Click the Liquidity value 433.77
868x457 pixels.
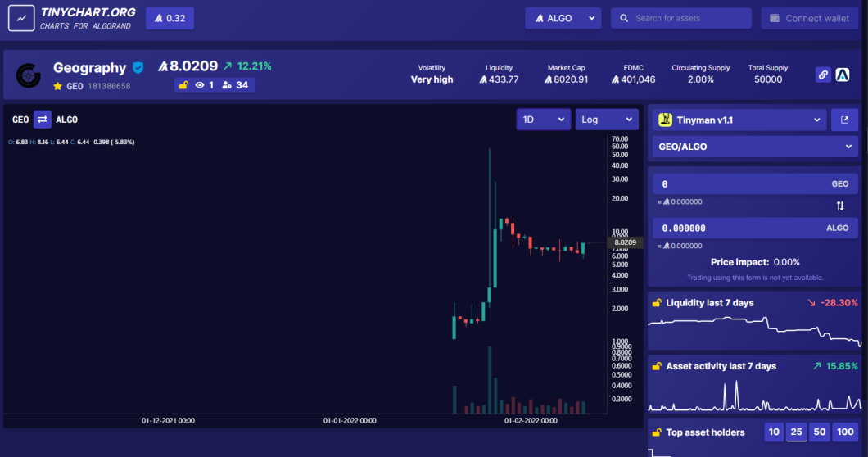point(499,79)
